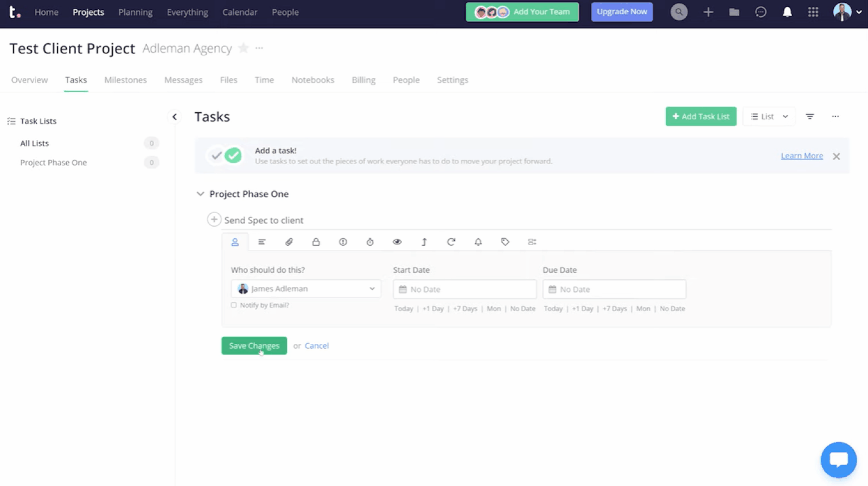Click the Due Date input field
Viewport: 868px width, 486px height.
point(614,289)
